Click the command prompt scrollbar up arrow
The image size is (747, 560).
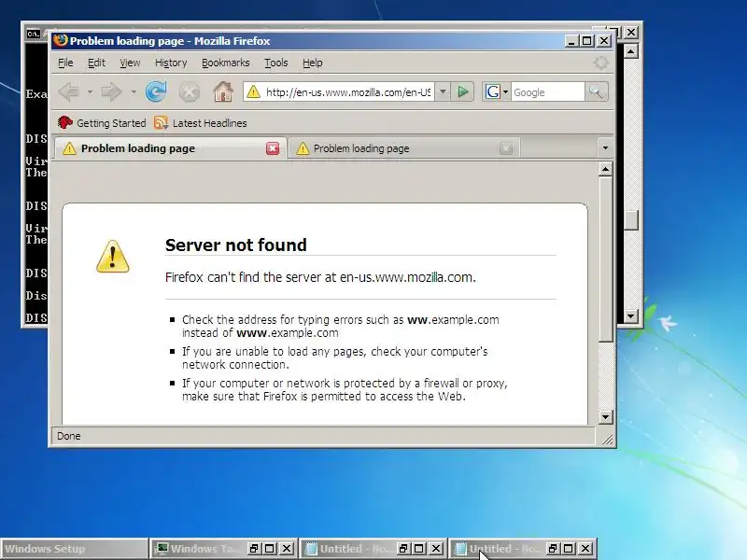click(x=631, y=50)
